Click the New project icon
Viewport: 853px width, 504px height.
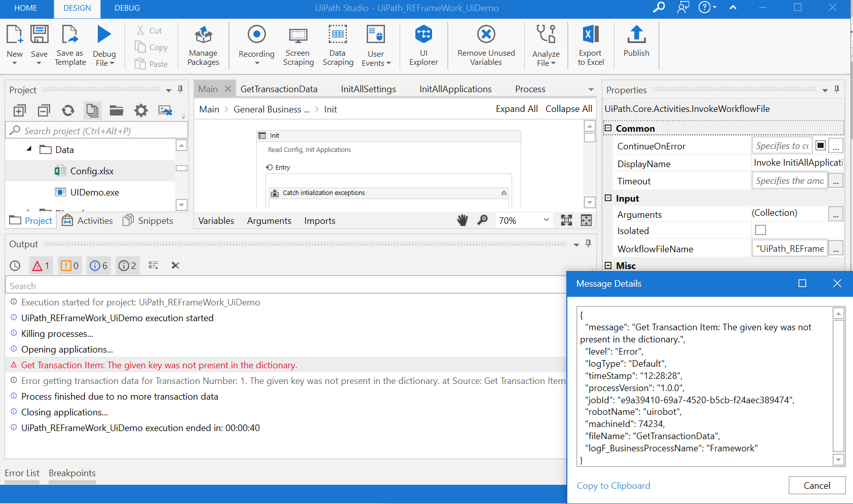click(x=15, y=34)
